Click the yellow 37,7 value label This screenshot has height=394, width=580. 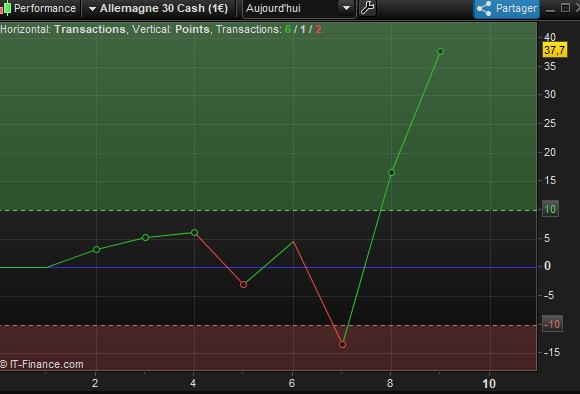click(554, 50)
